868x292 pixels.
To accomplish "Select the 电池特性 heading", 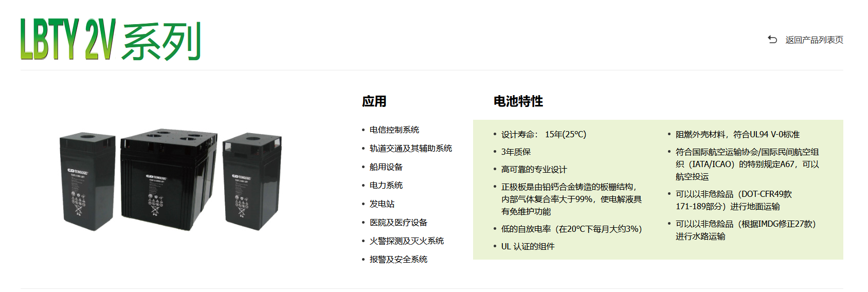I will (x=518, y=101).
